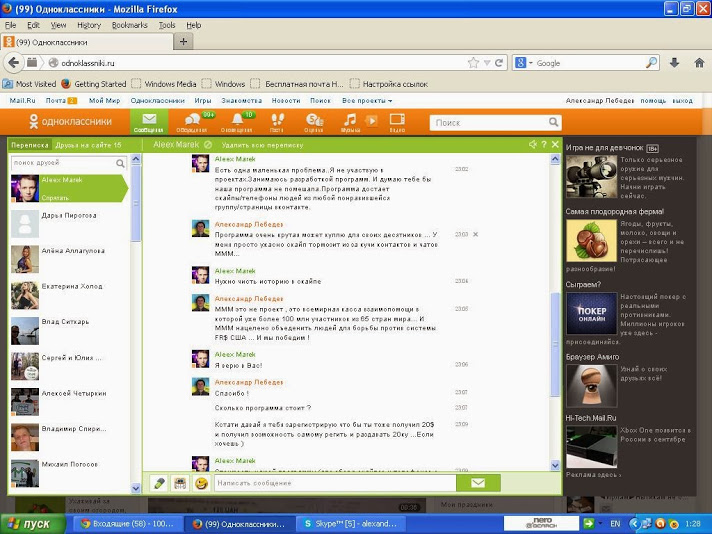Screen dimensions: 712x534
Task: Click the помощь link
Action: (x=653, y=101)
